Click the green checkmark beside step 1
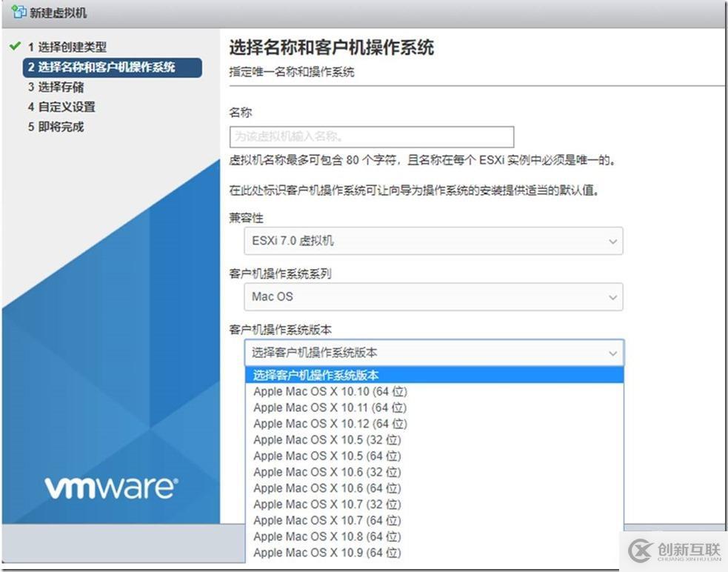The height and width of the screenshot is (572, 728). pos(15,46)
